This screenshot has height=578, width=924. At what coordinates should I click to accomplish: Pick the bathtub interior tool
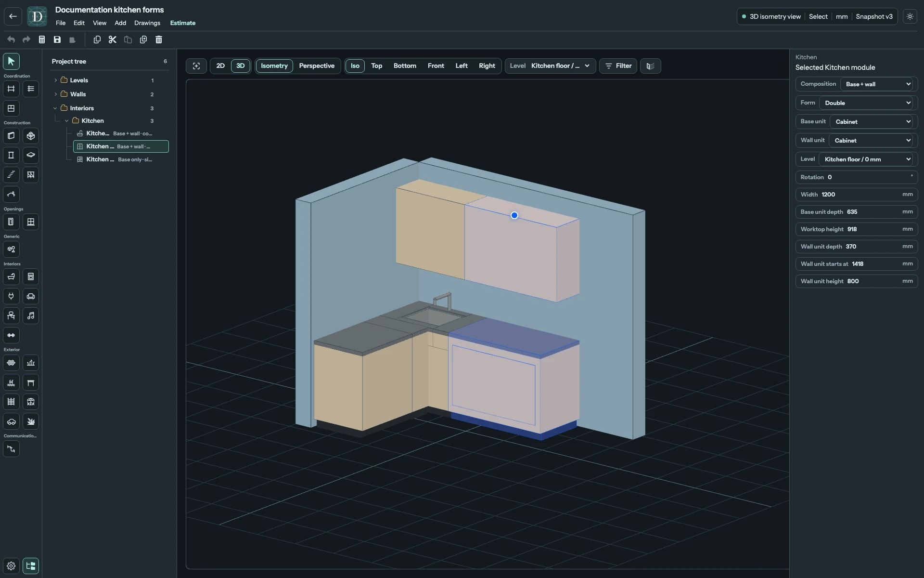coord(11,276)
